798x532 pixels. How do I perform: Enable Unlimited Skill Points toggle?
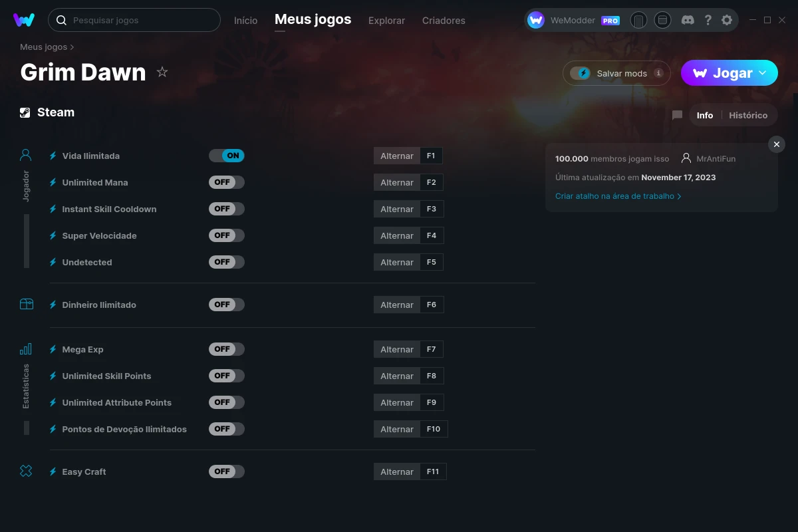pos(227,376)
